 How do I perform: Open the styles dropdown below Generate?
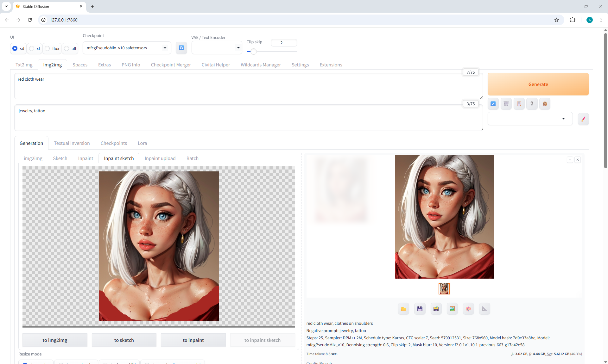[x=530, y=119]
